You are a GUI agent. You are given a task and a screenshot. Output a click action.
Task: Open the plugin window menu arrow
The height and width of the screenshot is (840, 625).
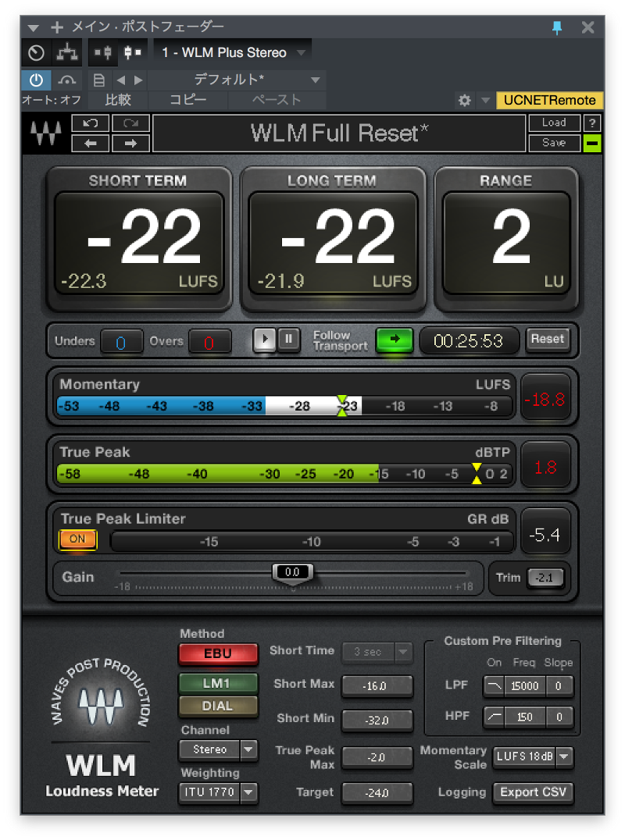pyautogui.click(x=34, y=27)
